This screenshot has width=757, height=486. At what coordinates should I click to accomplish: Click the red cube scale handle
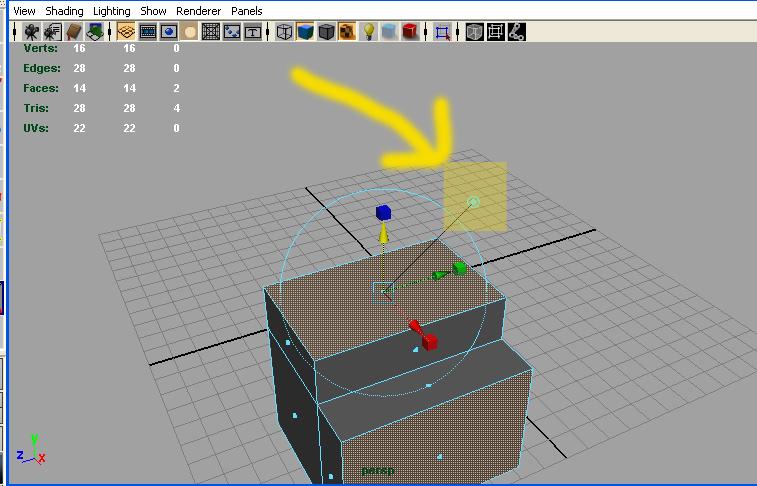point(429,342)
